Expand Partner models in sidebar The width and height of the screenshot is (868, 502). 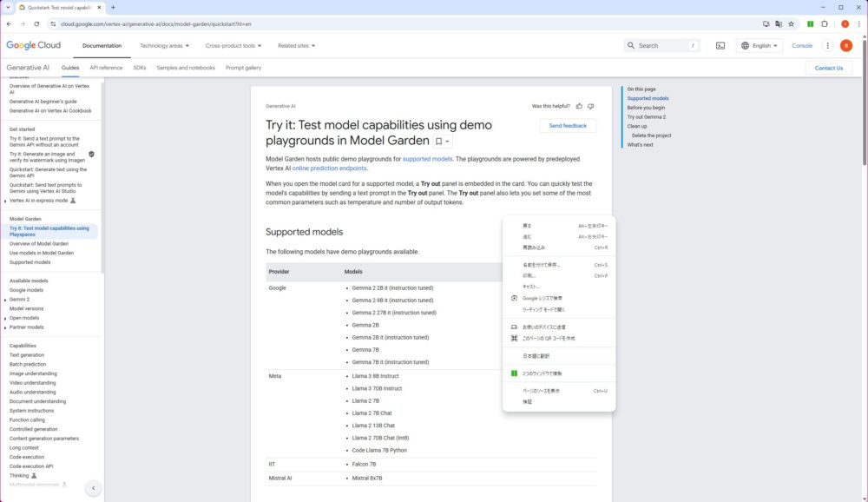tap(5, 327)
